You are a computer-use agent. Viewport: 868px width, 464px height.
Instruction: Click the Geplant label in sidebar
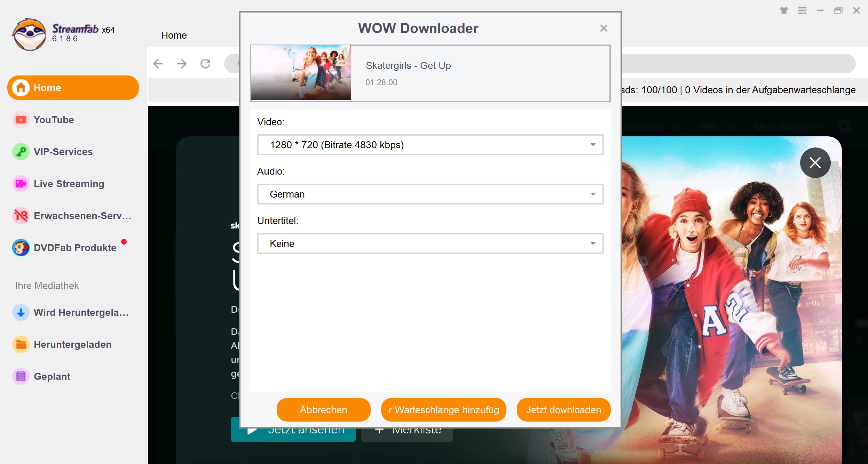(52, 376)
